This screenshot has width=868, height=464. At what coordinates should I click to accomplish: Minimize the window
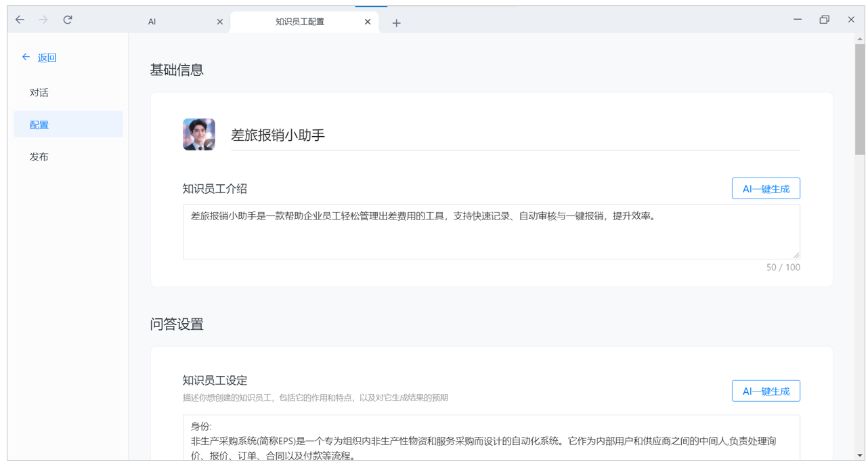click(798, 20)
